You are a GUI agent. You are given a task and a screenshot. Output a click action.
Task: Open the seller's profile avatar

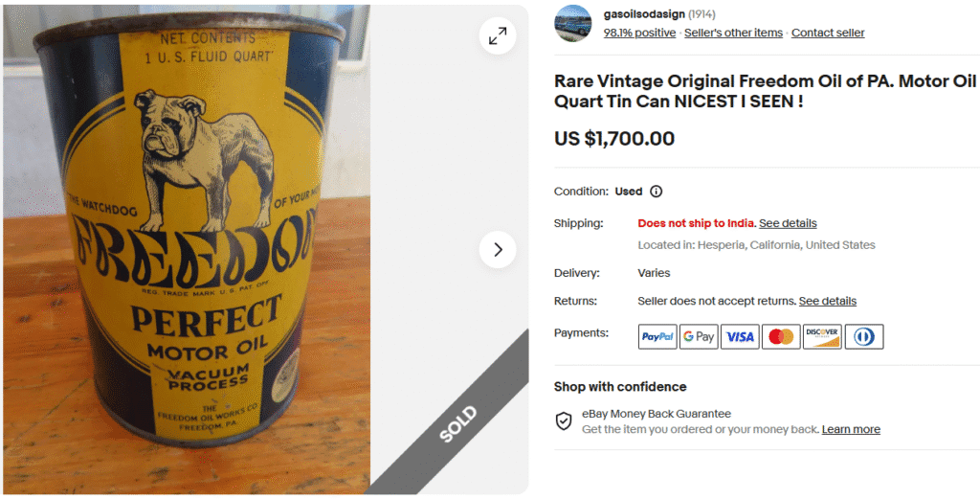(572, 23)
